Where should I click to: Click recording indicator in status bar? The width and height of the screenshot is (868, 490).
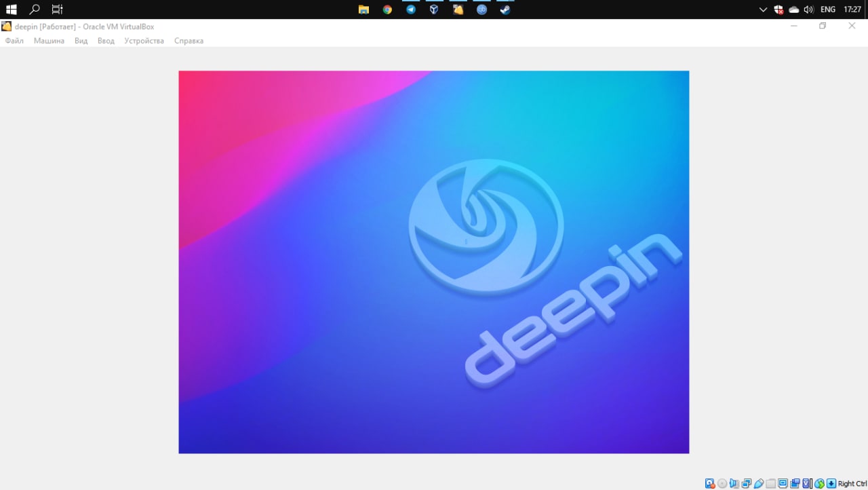795,483
